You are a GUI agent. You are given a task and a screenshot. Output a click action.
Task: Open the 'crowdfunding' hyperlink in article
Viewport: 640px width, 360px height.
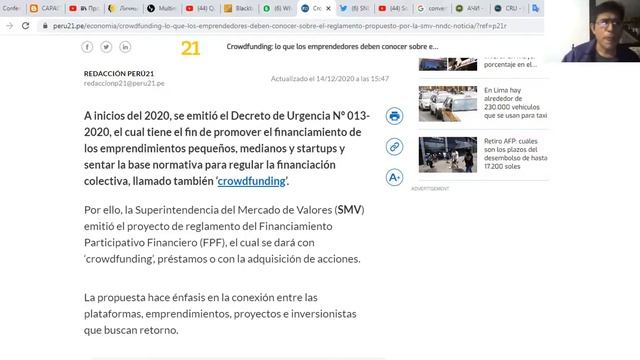251,181
